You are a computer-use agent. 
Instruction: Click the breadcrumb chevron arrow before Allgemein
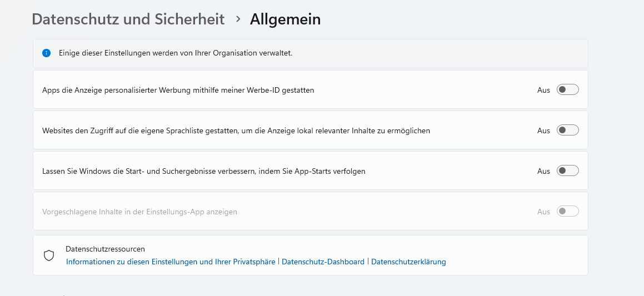[x=238, y=19]
